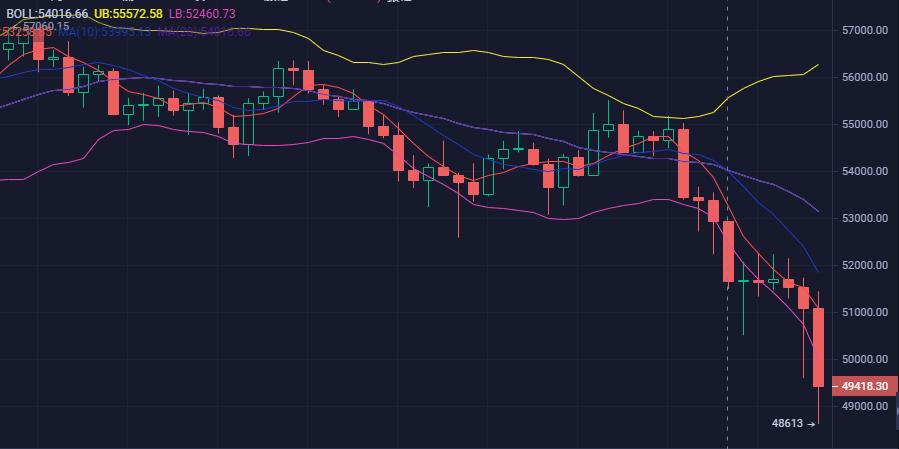Select the latest red candlestick closing at 49418.30

coord(819,348)
